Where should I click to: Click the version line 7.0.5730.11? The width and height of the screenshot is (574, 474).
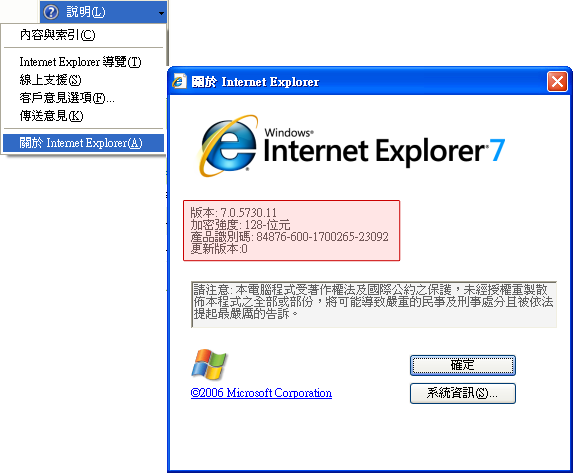(233, 212)
